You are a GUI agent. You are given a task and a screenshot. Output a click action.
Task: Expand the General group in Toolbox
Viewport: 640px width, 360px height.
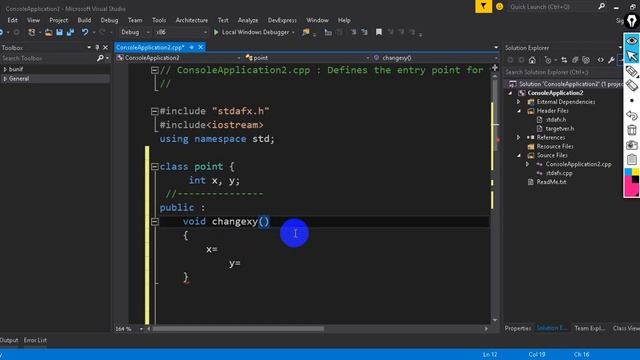pyautogui.click(x=5, y=79)
